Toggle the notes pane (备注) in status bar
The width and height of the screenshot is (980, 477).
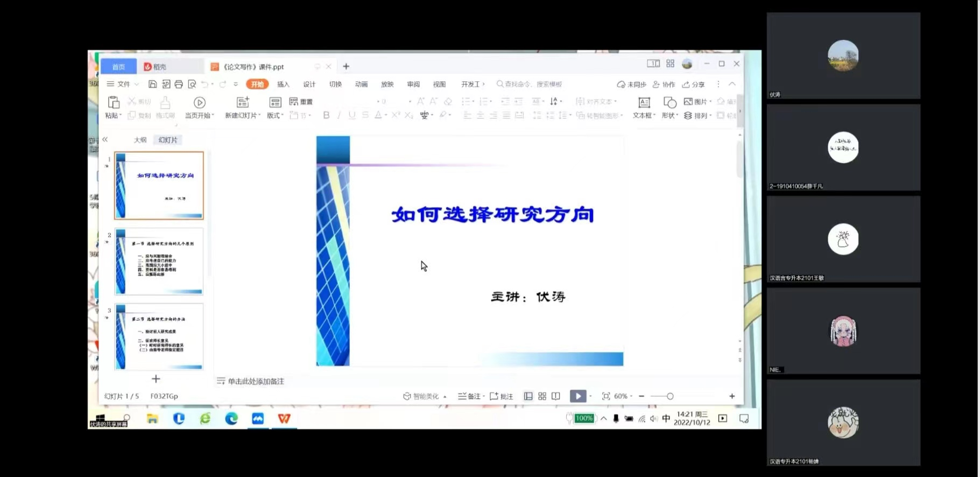click(469, 396)
